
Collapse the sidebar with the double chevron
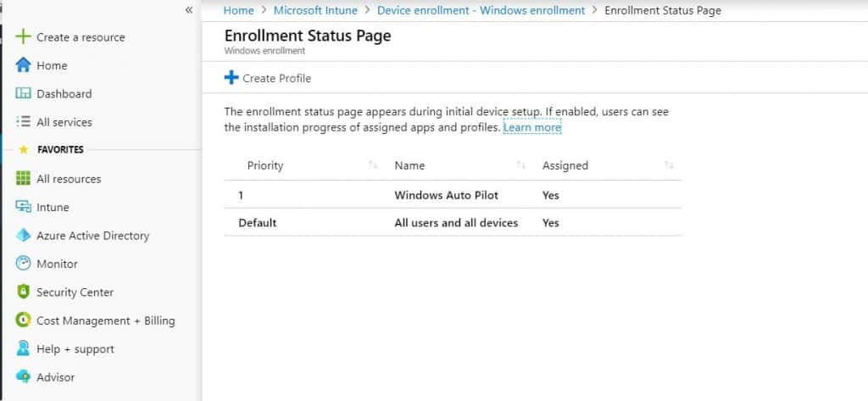point(189,10)
